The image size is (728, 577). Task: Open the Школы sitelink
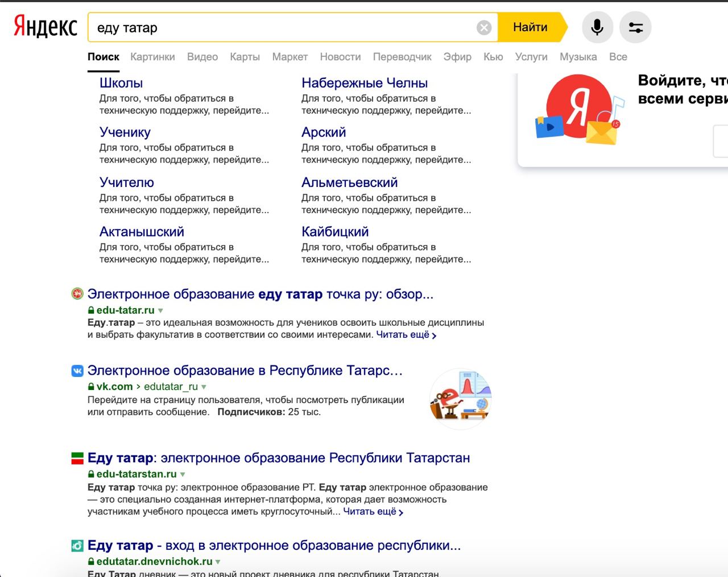(121, 83)
